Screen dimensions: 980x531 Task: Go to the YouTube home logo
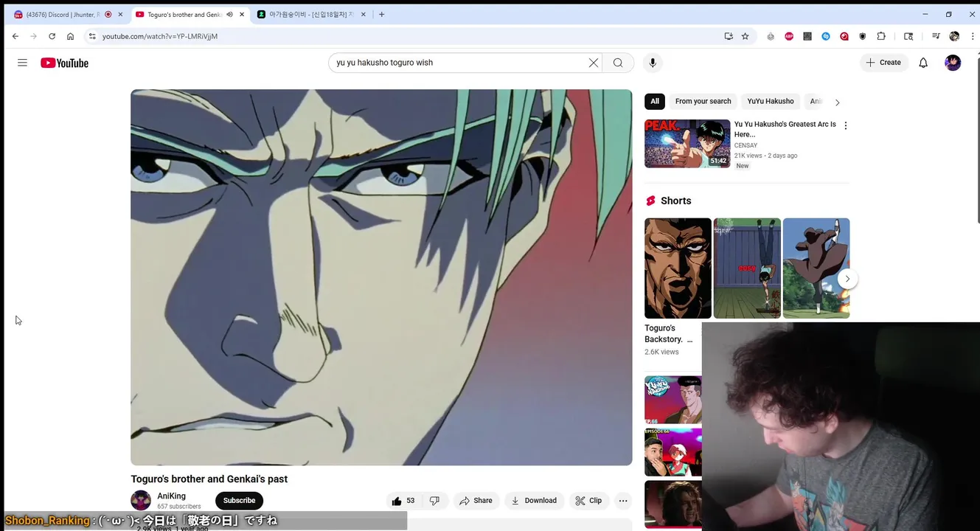(x=64, y=63)
